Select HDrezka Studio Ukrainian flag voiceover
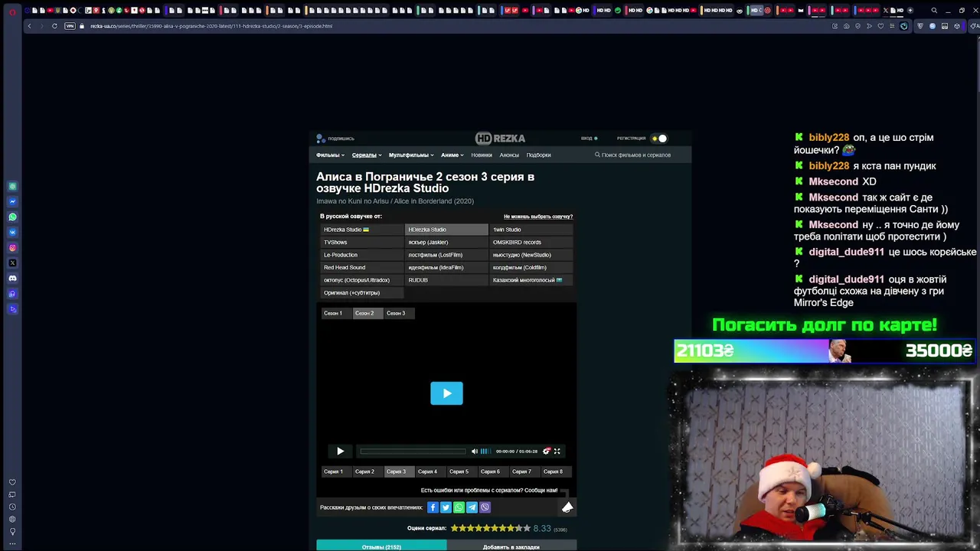 click(361, 230)
